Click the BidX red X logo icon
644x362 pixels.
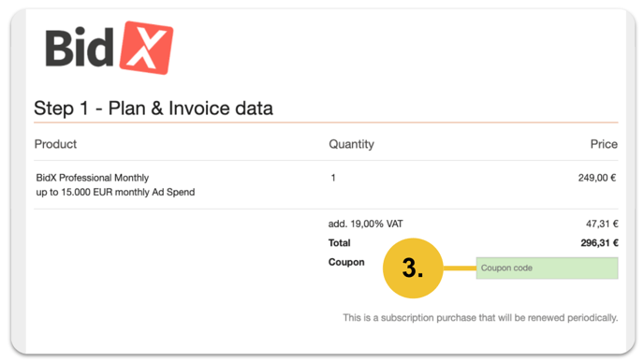[146, 48]
